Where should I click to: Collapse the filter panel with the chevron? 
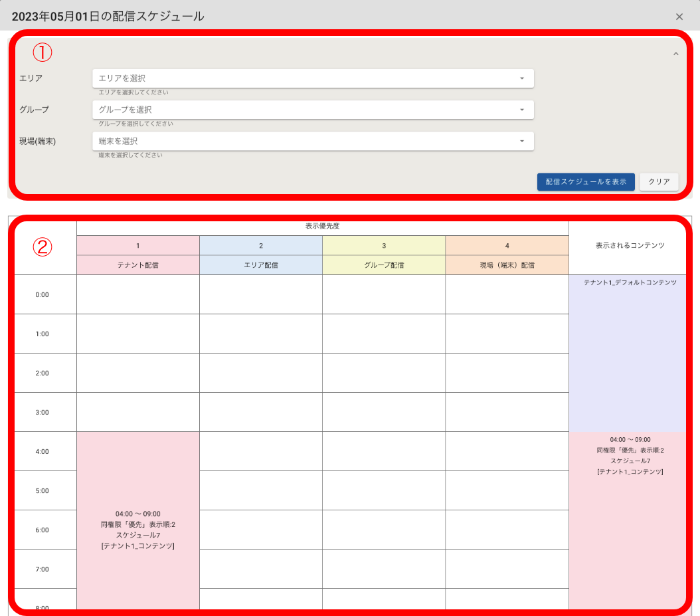[675, 54]
